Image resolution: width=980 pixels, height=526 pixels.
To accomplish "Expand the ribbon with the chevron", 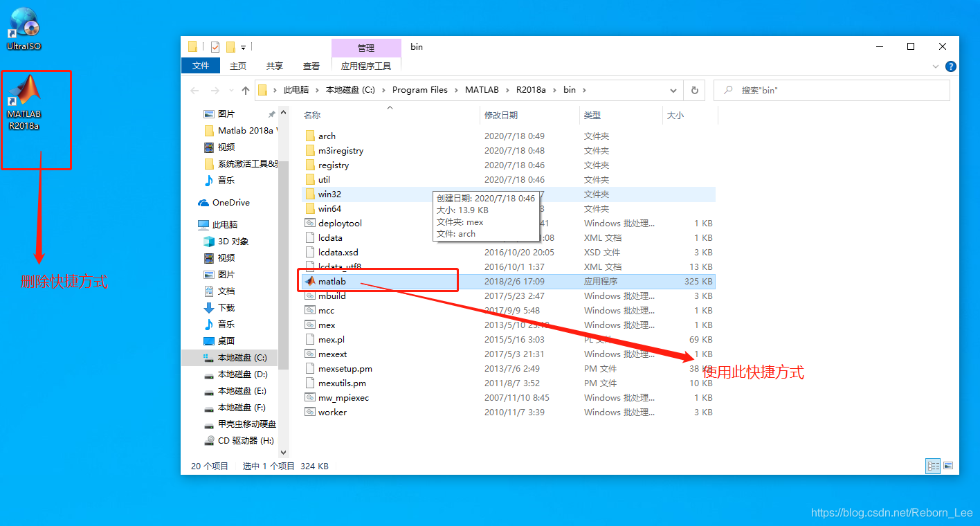I will tap(936, 66).
